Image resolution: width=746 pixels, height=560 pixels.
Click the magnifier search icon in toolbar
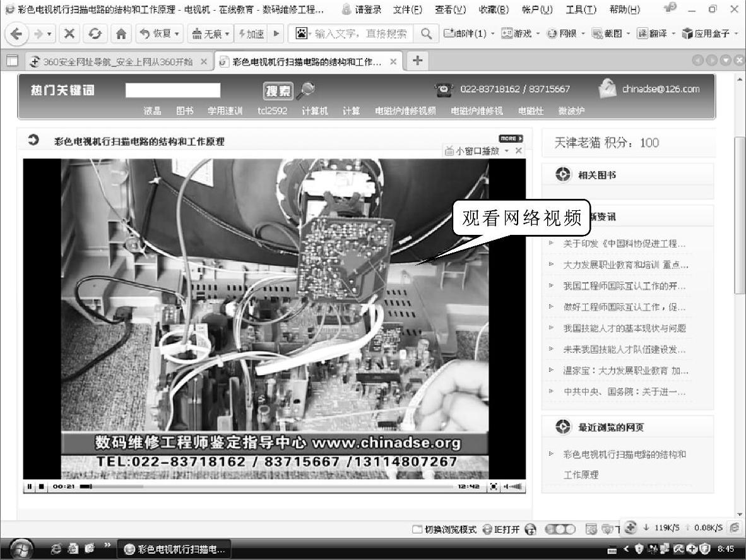click(426, 34)
